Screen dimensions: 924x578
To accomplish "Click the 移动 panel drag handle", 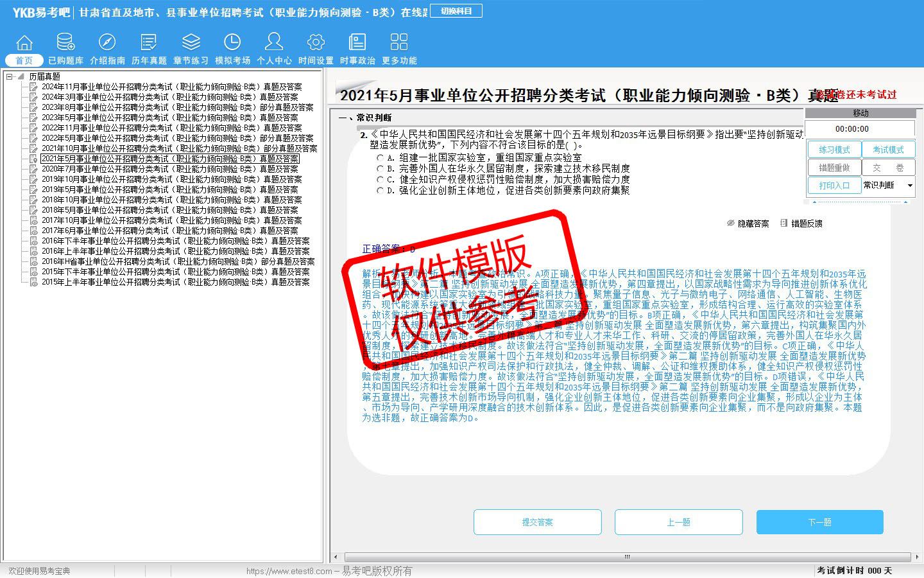I will tap(860, 112).
